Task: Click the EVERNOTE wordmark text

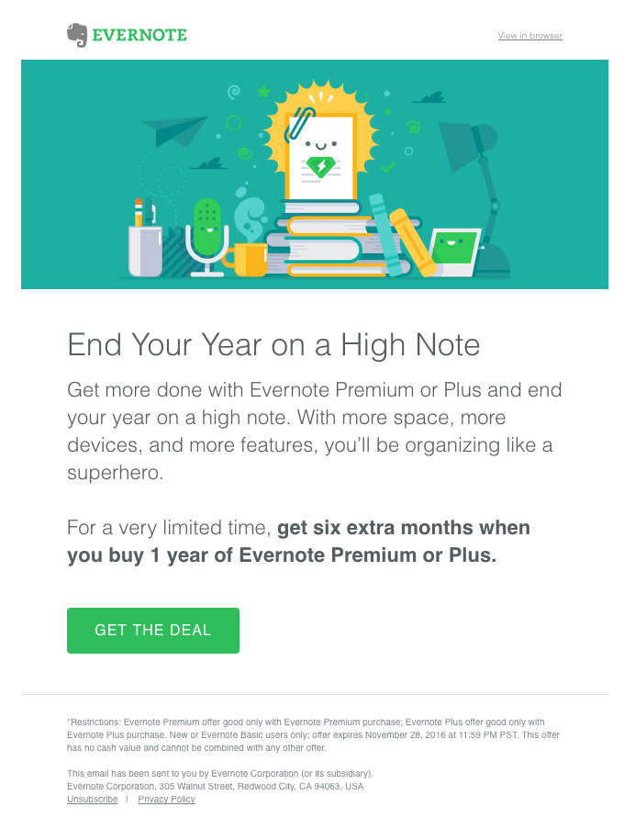Action: [x=139, y=36]
